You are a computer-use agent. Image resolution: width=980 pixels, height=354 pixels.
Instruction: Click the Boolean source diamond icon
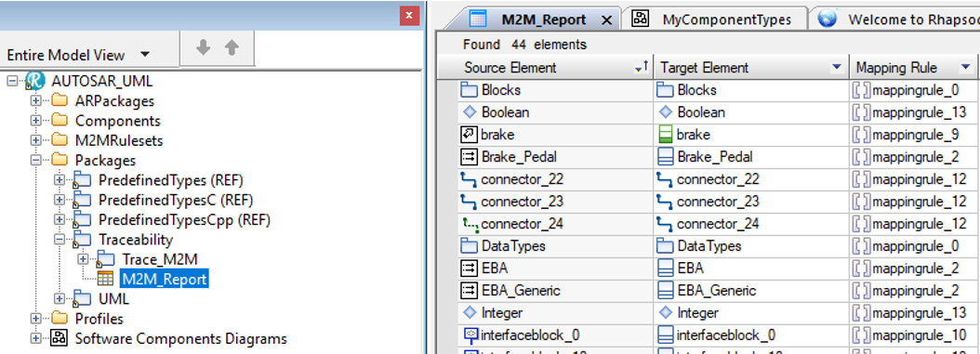470,112
